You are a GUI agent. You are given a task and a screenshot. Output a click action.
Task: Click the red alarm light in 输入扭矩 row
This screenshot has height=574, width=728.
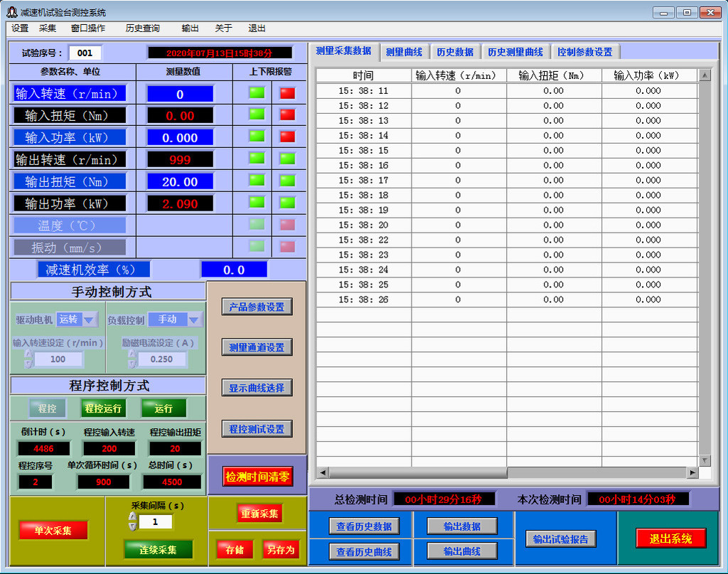click(287, 115)
